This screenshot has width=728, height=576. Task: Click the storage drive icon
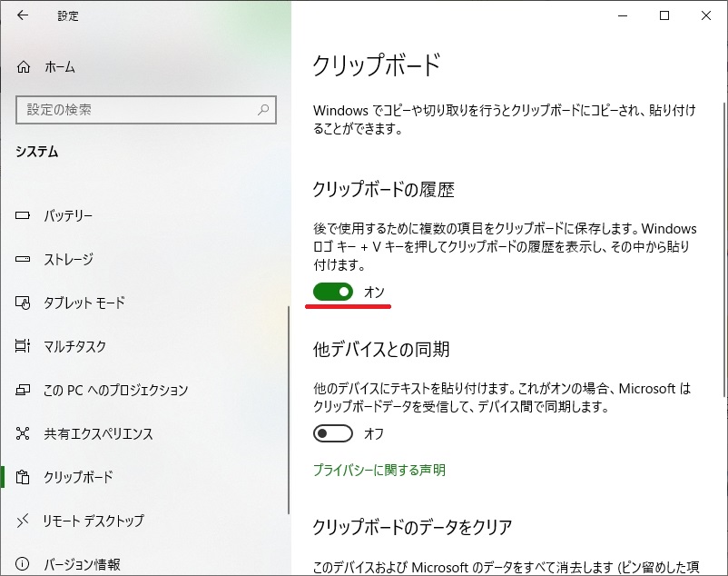coord(23,259)
